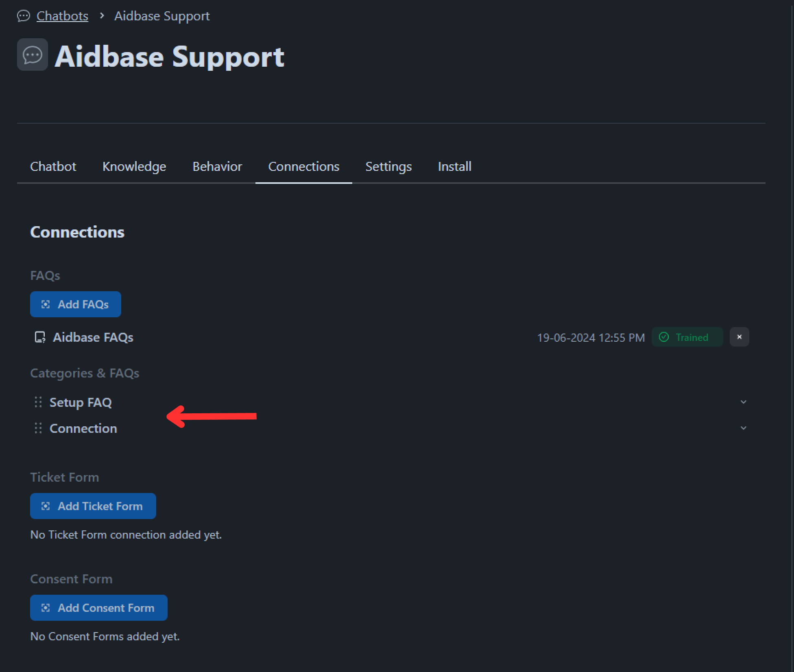This screenshot has width=794, height=672.
Task: Click the Add Consent Form button
Action: (x=99, y=608)
